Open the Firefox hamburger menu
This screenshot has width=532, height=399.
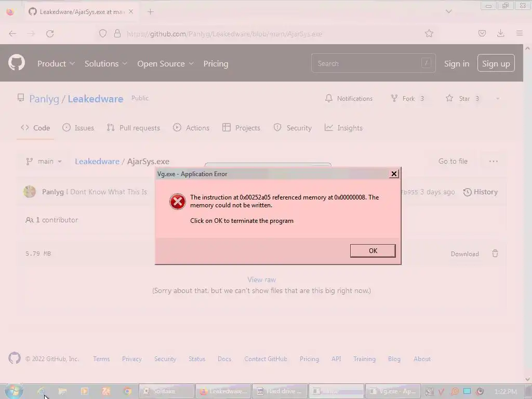[x=520, y=33]
